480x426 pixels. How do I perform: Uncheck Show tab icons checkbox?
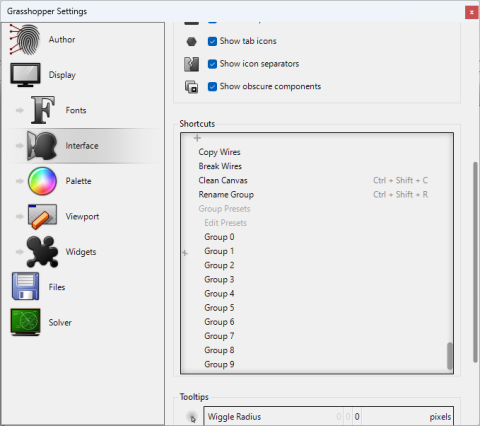click(x=212, y=41)
